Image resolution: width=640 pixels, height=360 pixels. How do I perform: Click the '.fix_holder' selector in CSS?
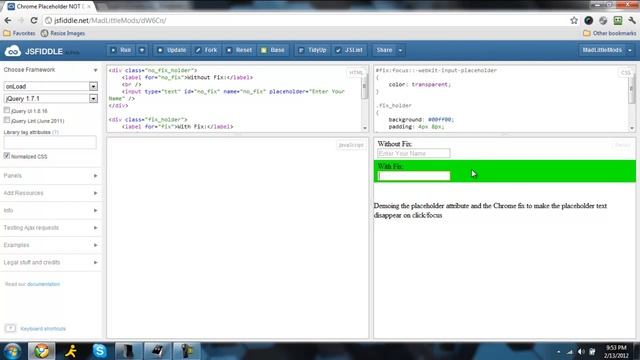[394, 106]
